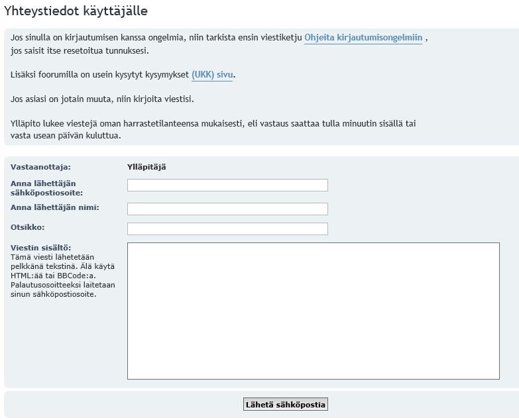Focus the sender name input field

(227, 209)
